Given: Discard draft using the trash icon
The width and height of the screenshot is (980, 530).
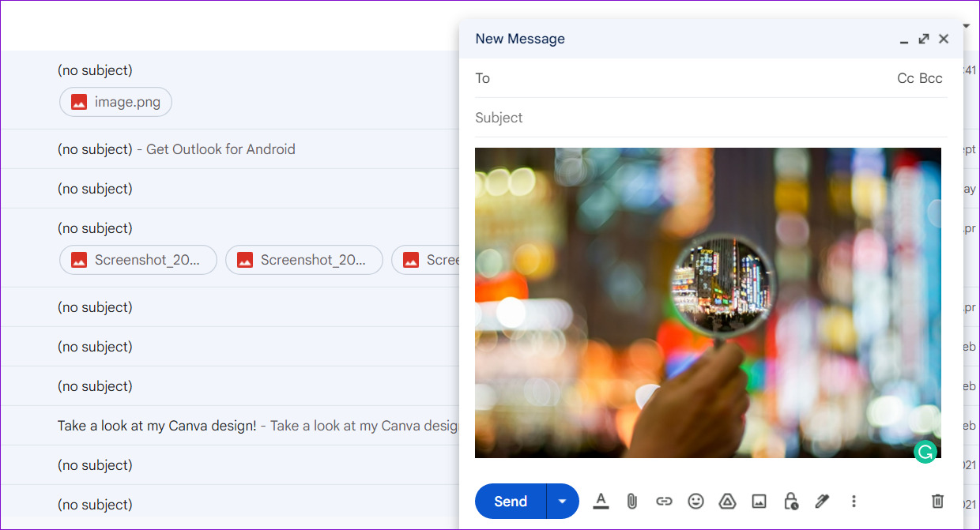Looking at the screenshot, I should tap(937, 501).
